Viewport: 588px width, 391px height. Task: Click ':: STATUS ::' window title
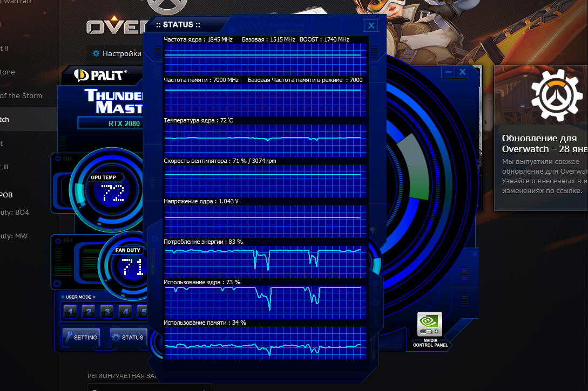(x=178, y=25)
